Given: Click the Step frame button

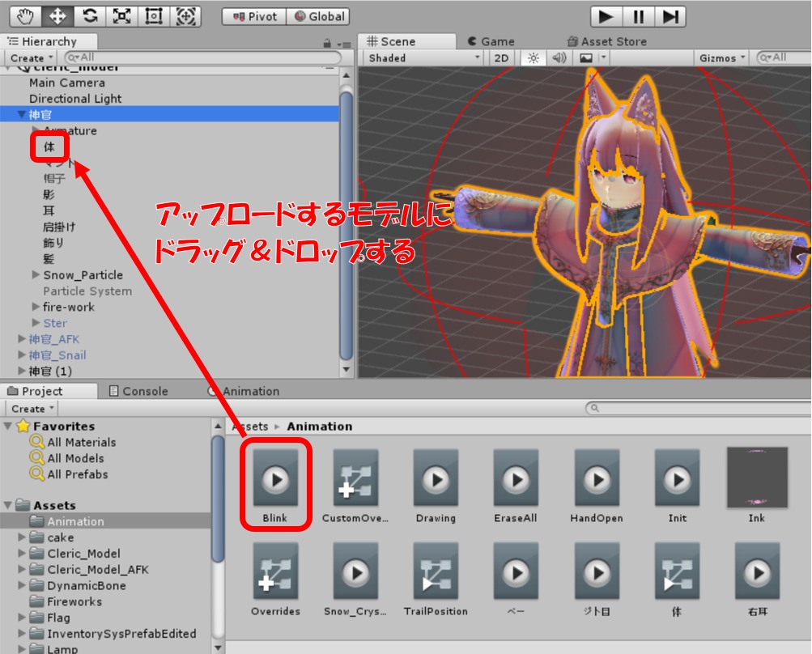Looking at the screenshot, I should [670, 16].
